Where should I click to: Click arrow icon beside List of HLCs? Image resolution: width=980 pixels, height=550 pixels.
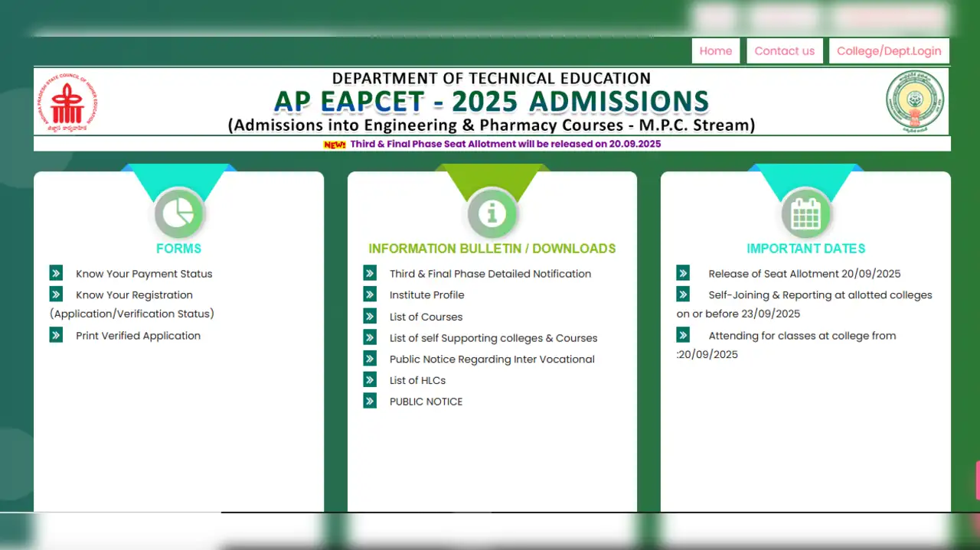pyautogui.click(x=370, y=379)
